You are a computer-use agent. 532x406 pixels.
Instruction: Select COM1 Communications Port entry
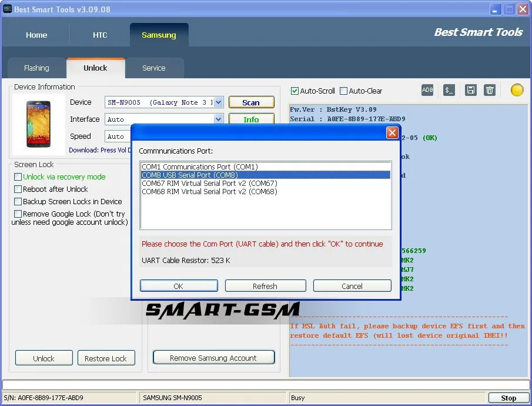(265, 167)
